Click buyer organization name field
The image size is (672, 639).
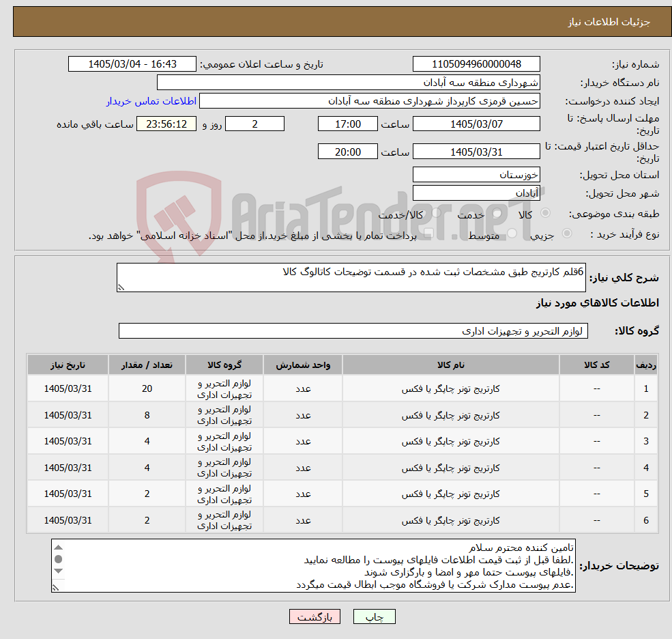point(349,83)
